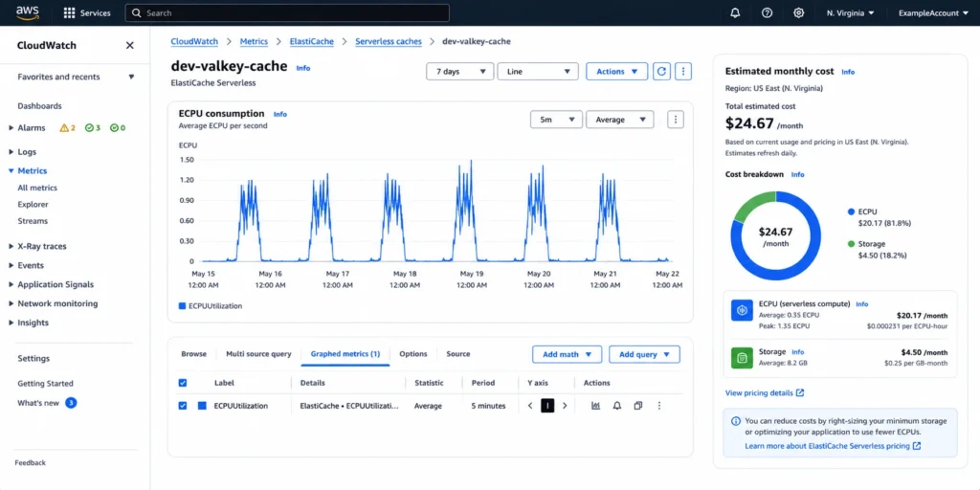Image resolution: width=980 pixels, height=490 pixels.
Task: Open the ExampleAccount account menu
Action: tap(932, 12)
